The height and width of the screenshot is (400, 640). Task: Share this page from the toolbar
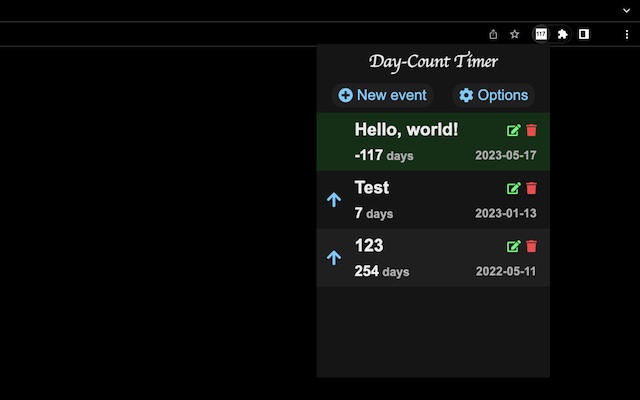pyautogui.click(x=493, y=34)
